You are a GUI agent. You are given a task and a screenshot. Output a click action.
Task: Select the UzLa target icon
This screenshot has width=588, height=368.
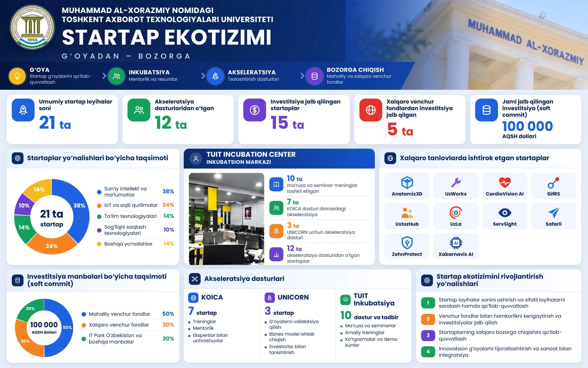pyautogui.click(x=456, y=213)
